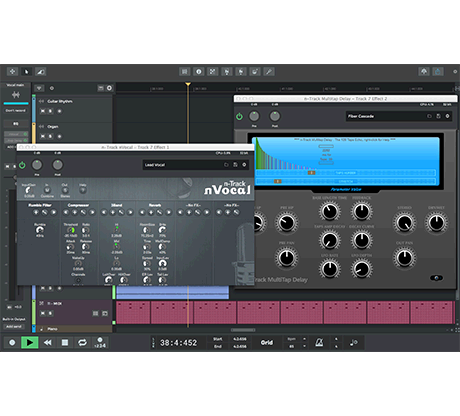The width and height of the screenshot is (460, 416).
Task: Click the Record button in transport bar
Action: tap(12, 342)
